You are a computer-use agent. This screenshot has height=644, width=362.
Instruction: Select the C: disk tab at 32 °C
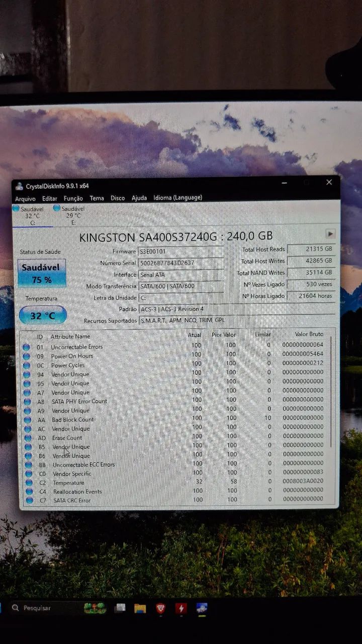[32, 215]
